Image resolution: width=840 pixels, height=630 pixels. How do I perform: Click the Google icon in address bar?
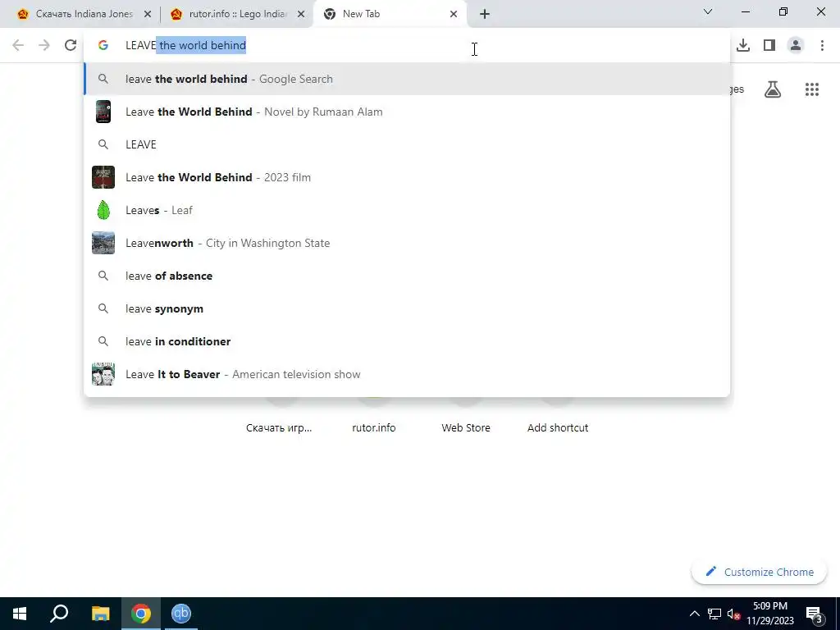[103, 46]
